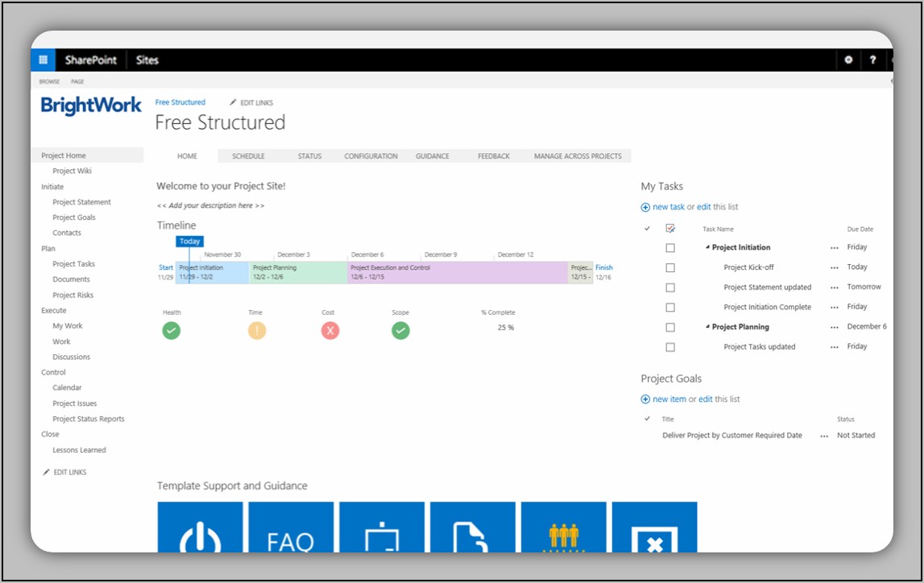Check the Project Kick-off task checkbox
924x583 pixels.
[x=670, y=267]
